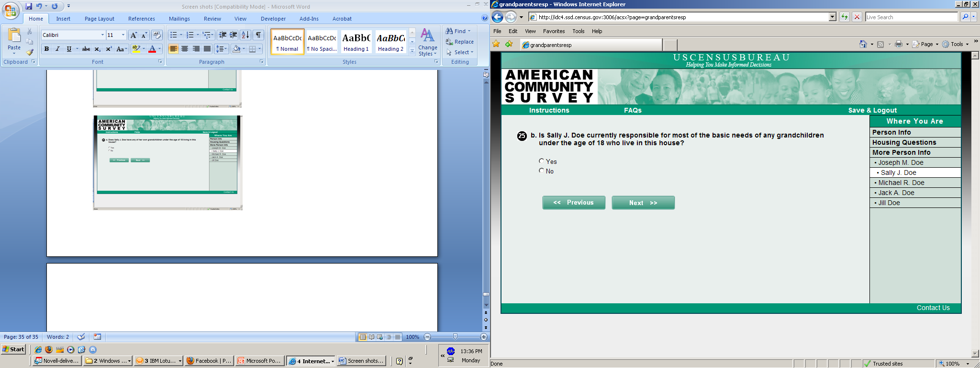Click the Save & Logout link
The width and height of the screenshot is (980, 368).
(x=872, y=110)
